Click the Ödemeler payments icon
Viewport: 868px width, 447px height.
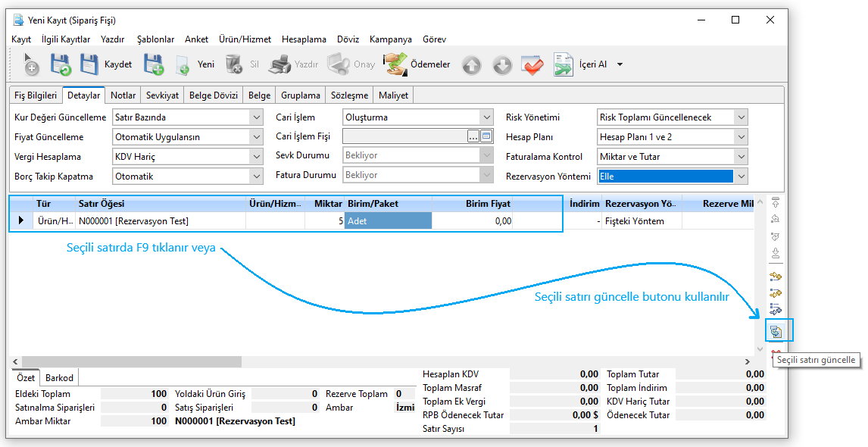(395, 65)
